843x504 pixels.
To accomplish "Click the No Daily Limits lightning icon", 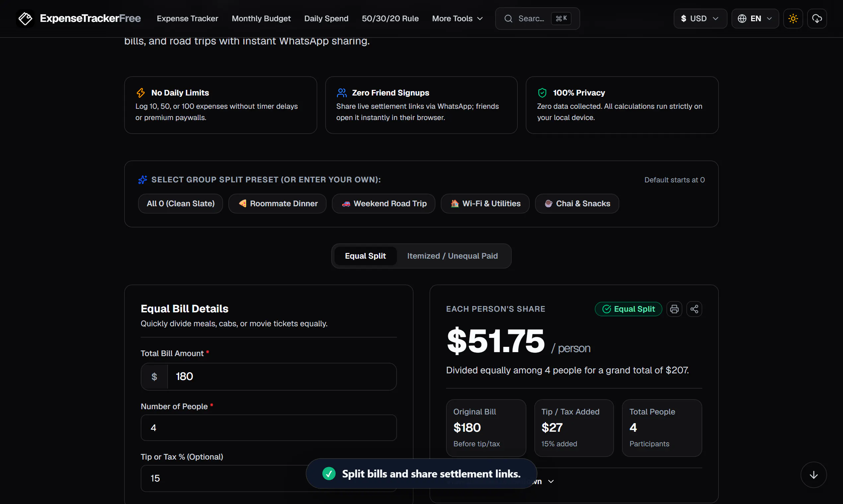I will [140, 93].
